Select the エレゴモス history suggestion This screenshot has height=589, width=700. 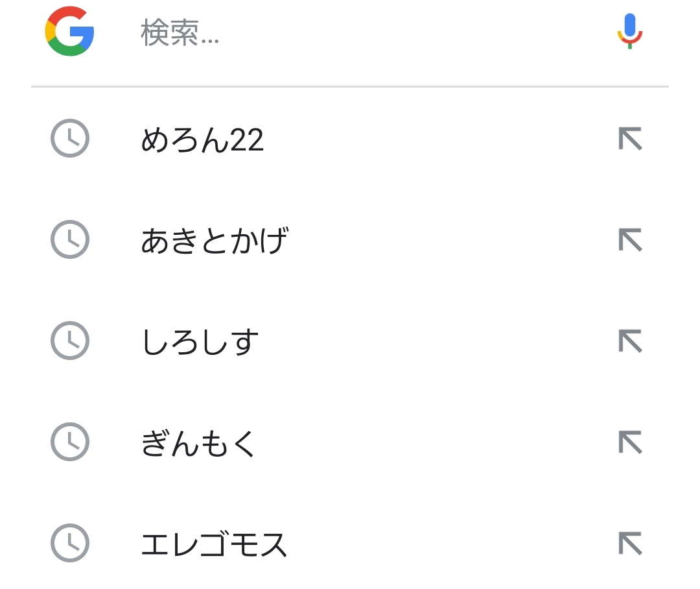tap(214, 544)
